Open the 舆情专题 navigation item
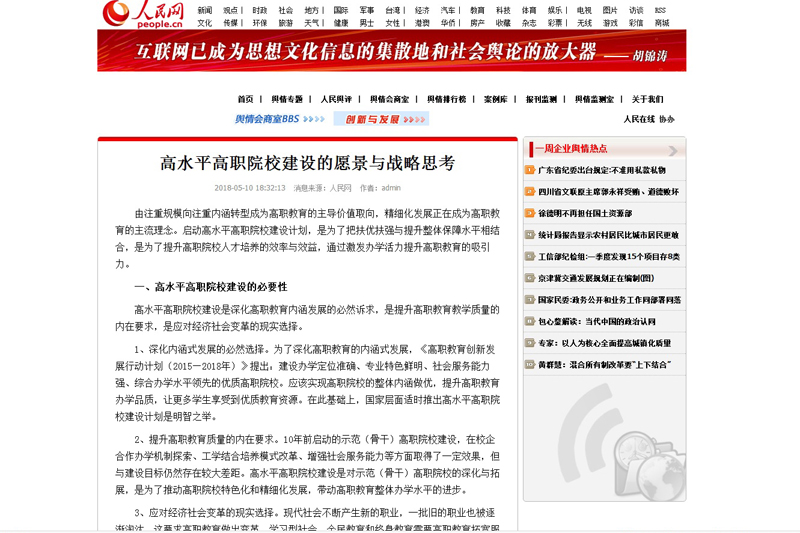This screenshot has height=533, width=800. [x=287, y=99]
